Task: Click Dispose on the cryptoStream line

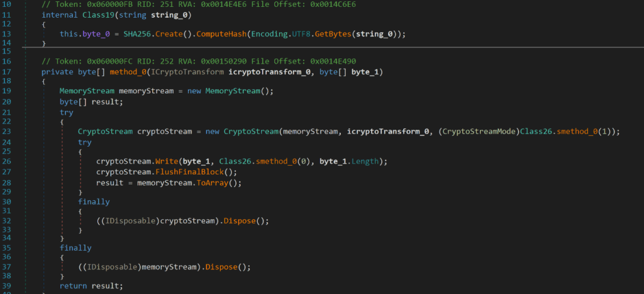Action: point(240,221)
